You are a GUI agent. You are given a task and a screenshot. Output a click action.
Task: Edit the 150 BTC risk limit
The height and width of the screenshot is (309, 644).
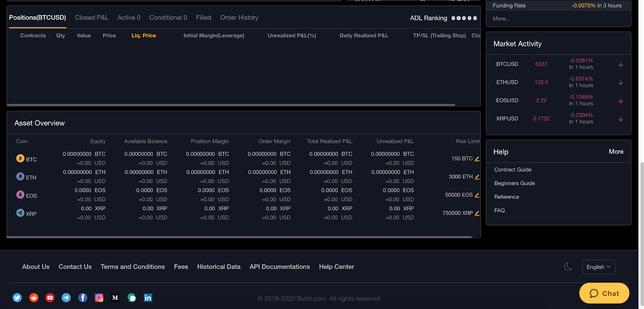pos(477,159)
